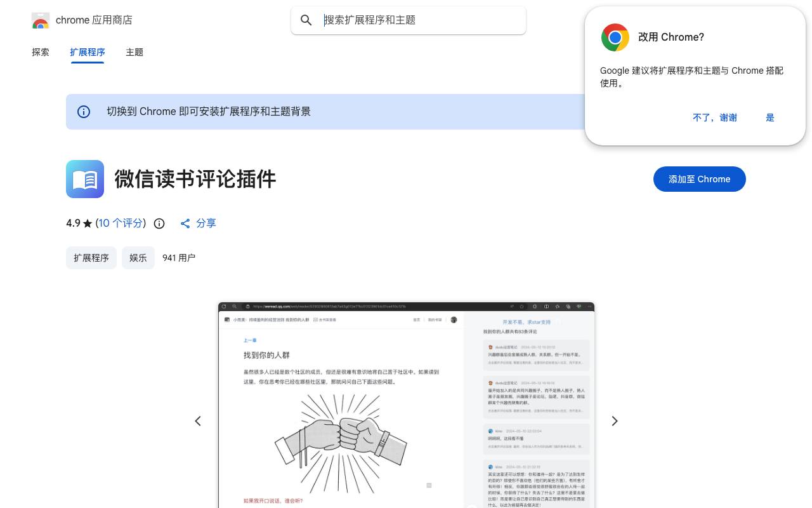
Task: Open the 扩展程序 tab
Action: (88, 52)
